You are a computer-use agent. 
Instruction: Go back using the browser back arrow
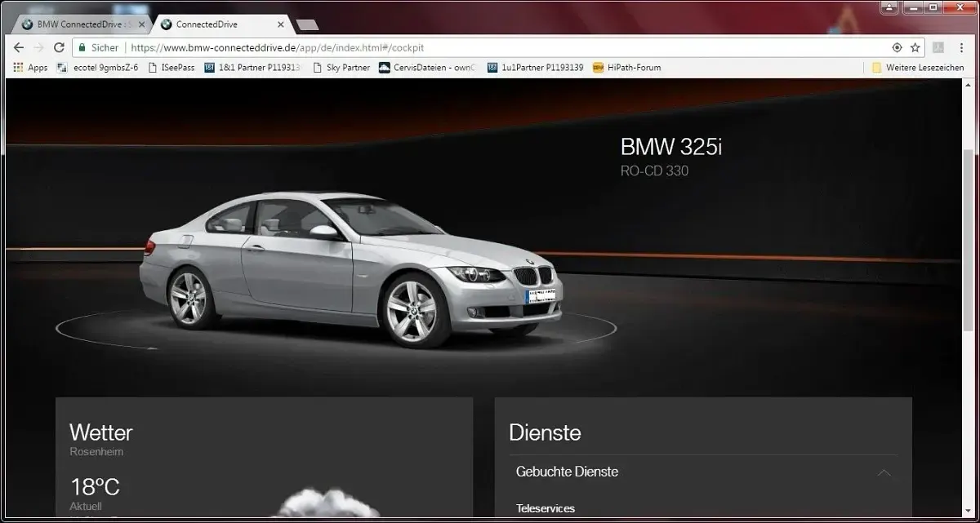[19, 47]
